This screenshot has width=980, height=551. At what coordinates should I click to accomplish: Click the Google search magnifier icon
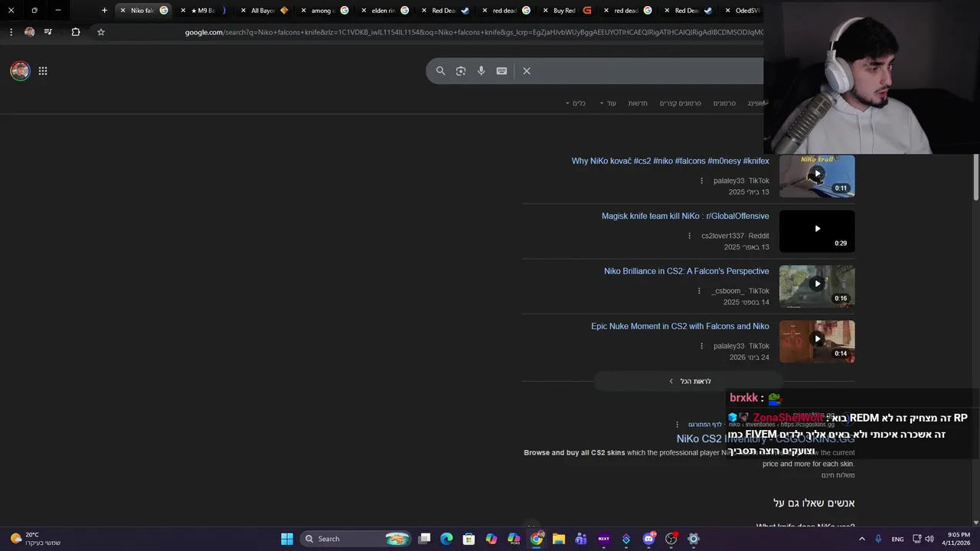[x=440, y=70]
